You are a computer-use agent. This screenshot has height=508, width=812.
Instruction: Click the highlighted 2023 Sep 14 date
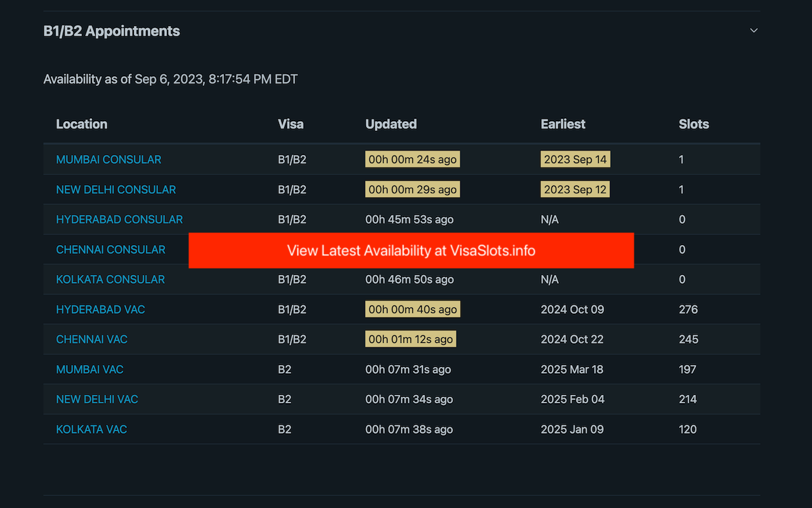(575, 159)
